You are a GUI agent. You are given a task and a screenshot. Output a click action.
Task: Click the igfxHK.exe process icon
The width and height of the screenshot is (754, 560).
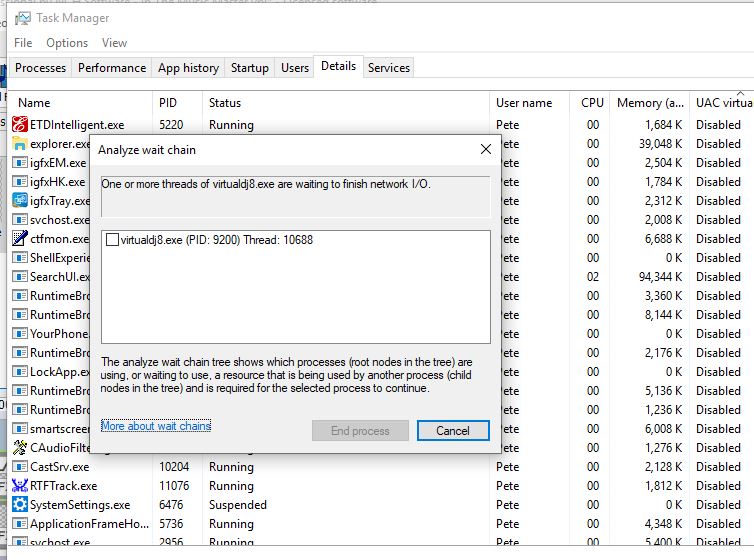point(20,182)
